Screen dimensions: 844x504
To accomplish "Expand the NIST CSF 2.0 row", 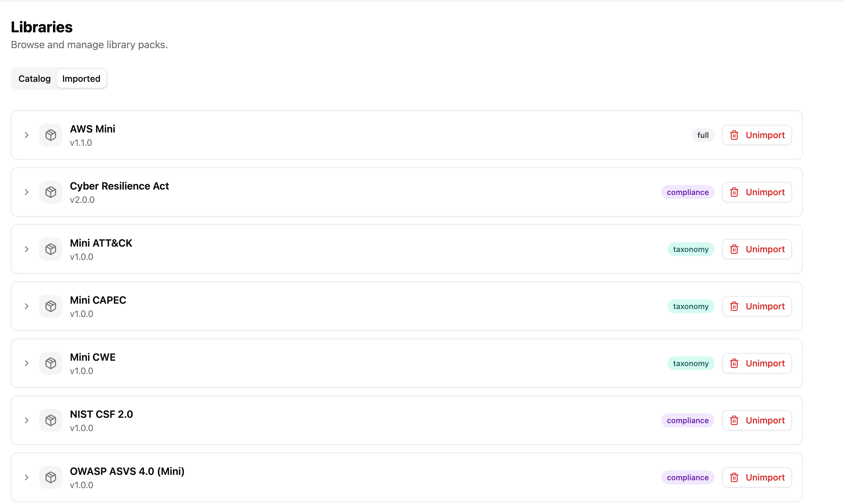I will (27, 420).
